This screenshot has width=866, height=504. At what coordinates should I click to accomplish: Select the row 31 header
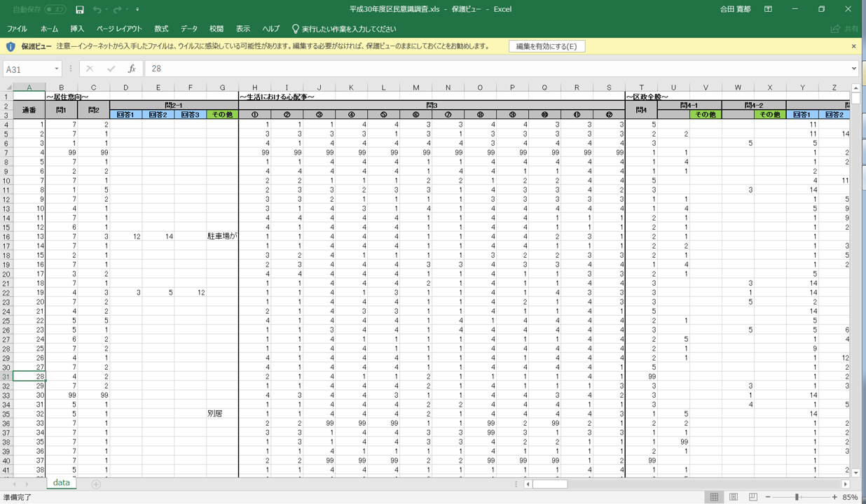(6, 377)
